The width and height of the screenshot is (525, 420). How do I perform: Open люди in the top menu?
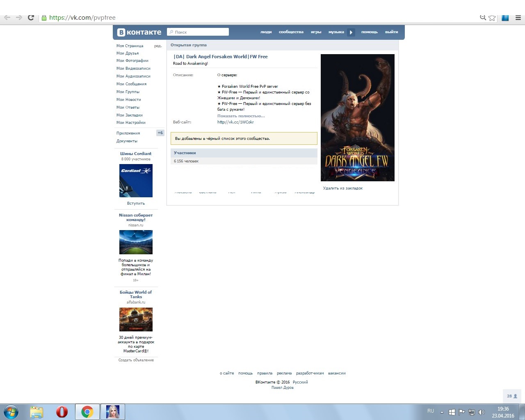pos(266,32)
